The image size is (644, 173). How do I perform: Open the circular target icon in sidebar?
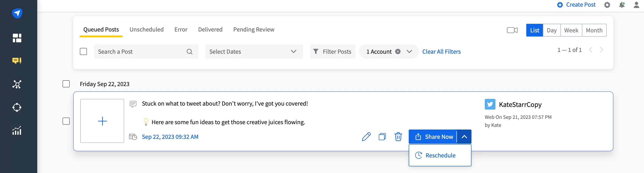click(17, 108)
